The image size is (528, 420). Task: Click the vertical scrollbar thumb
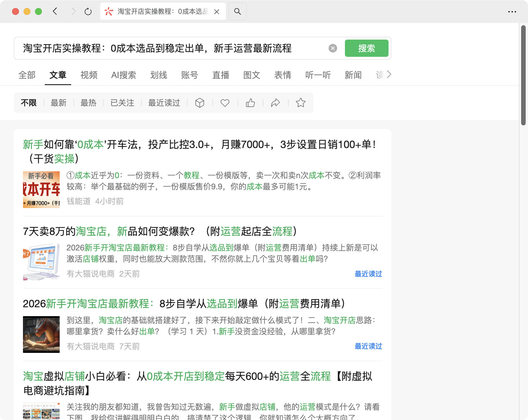[523, 75]
